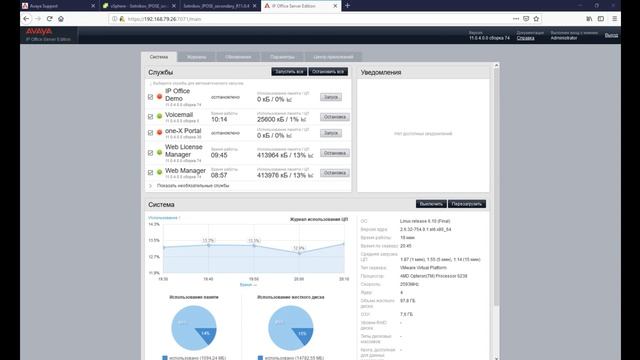640x360 pixels.
Task: Click the memory usage pie chart
Action: tap(194, 328)
